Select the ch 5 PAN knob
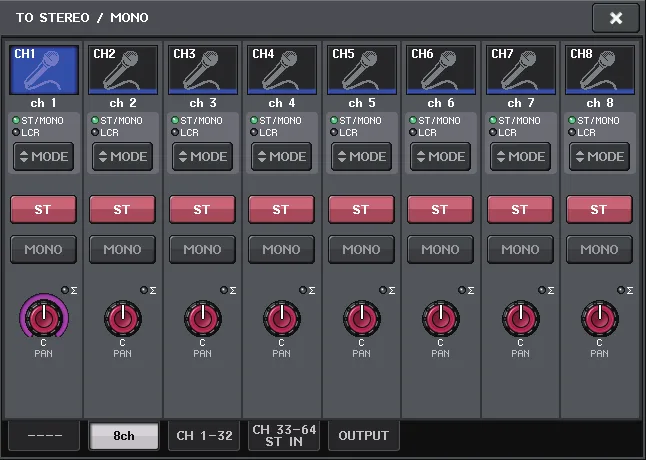 click(362, 318)
